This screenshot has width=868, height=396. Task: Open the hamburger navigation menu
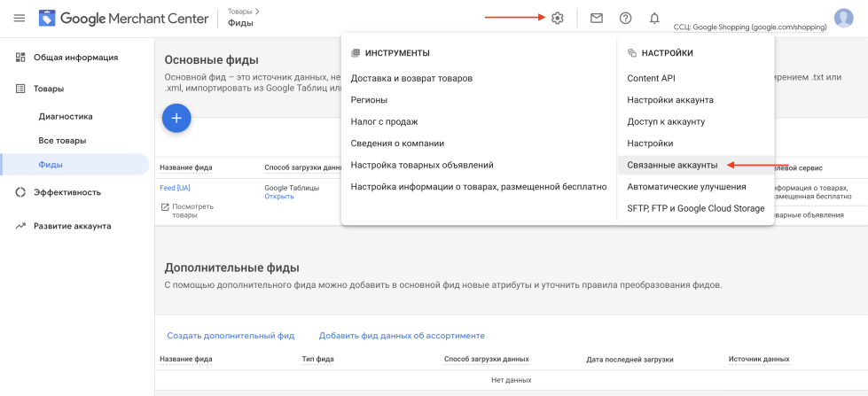pyautogui.click(x=20, y=19)
